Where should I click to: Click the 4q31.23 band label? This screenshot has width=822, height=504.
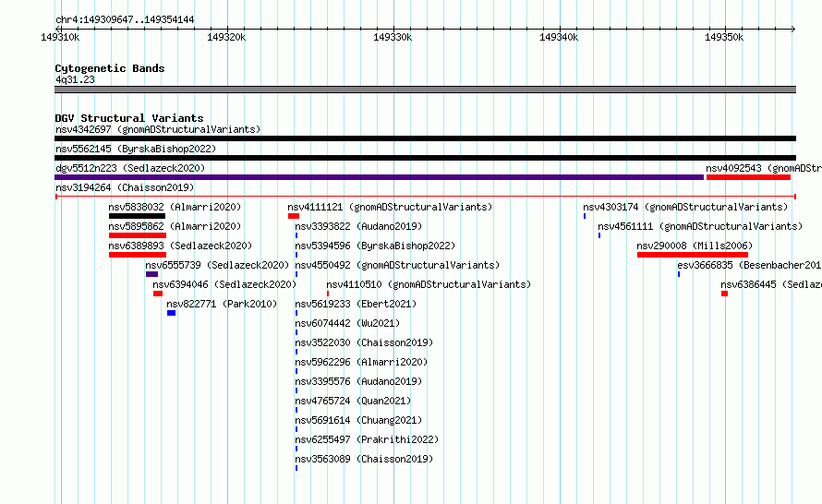point(75,79)
